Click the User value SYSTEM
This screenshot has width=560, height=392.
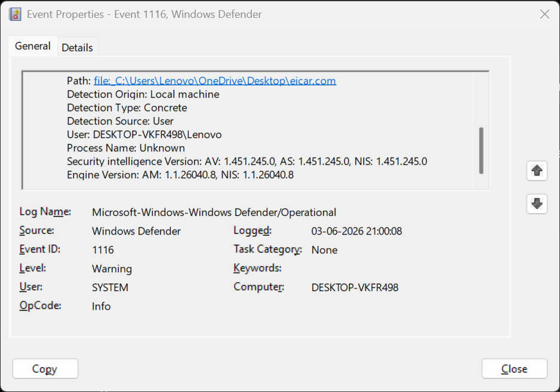click(110, 288)
